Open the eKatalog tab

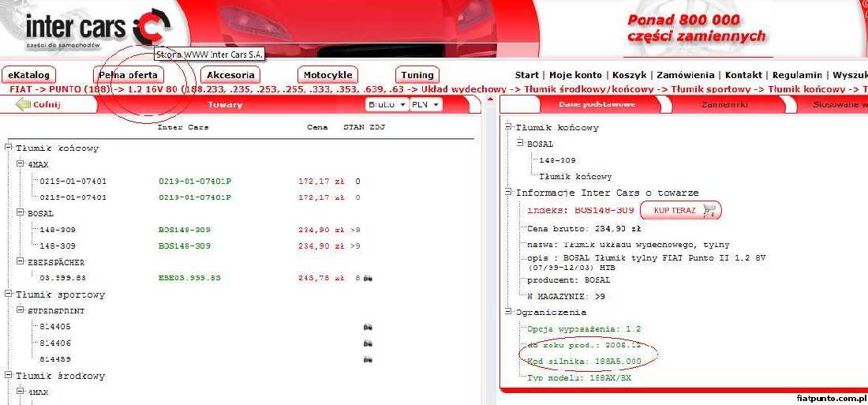28,75
